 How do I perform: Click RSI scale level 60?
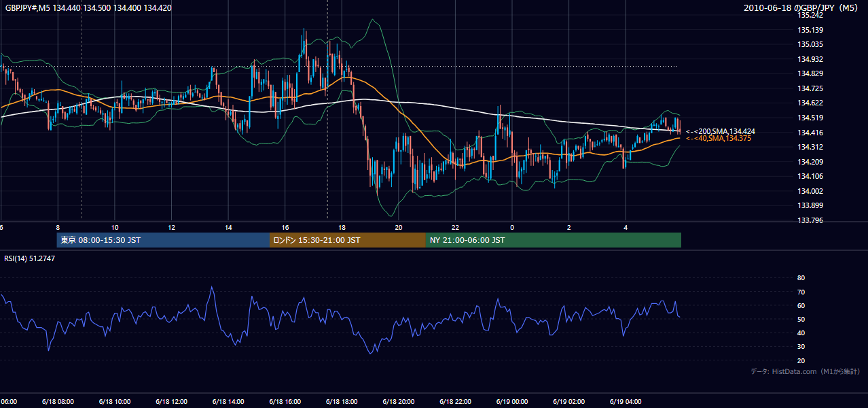coord(801,305)
